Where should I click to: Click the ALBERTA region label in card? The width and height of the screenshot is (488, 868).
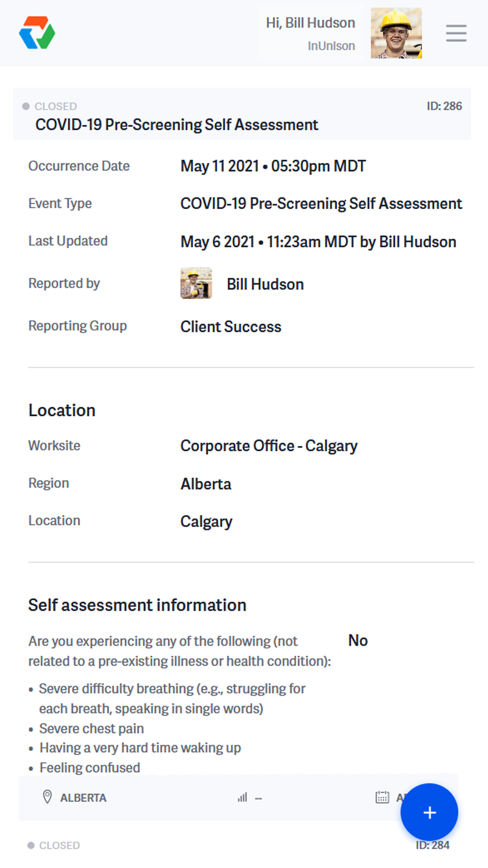pos(83,798)
